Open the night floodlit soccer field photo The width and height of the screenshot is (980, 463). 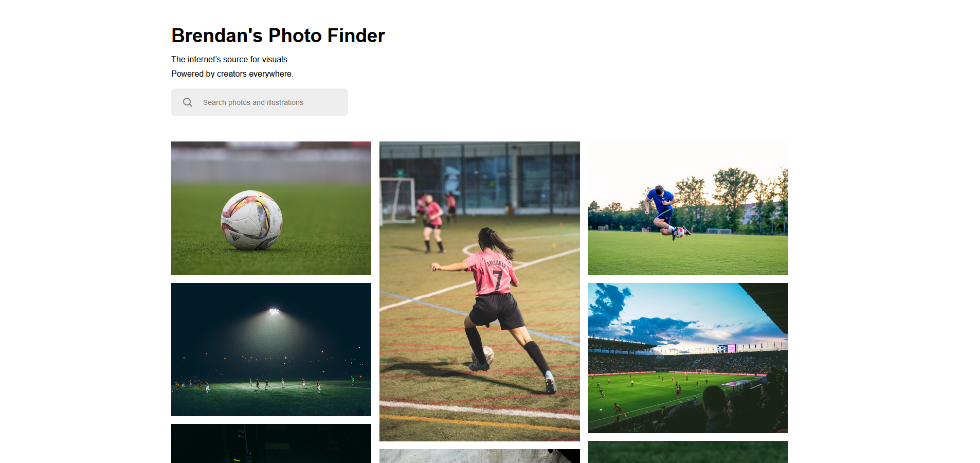271,349
